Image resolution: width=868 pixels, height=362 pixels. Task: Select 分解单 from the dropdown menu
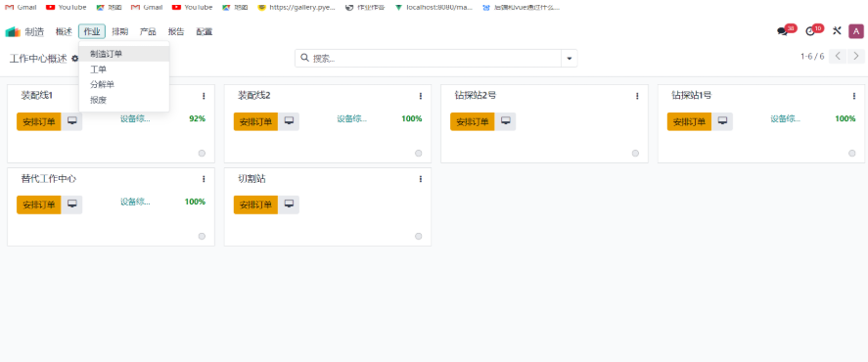tap(124, 84)
